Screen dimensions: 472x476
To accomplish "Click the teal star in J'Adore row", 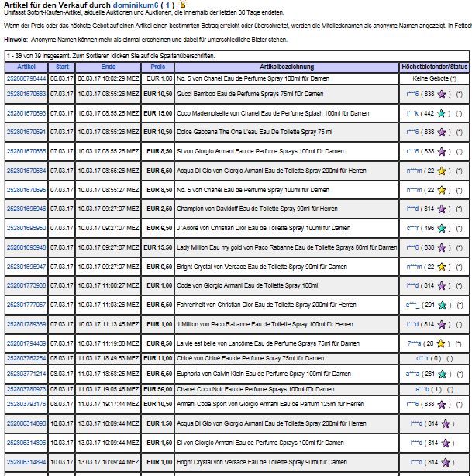I will (442, 228).
